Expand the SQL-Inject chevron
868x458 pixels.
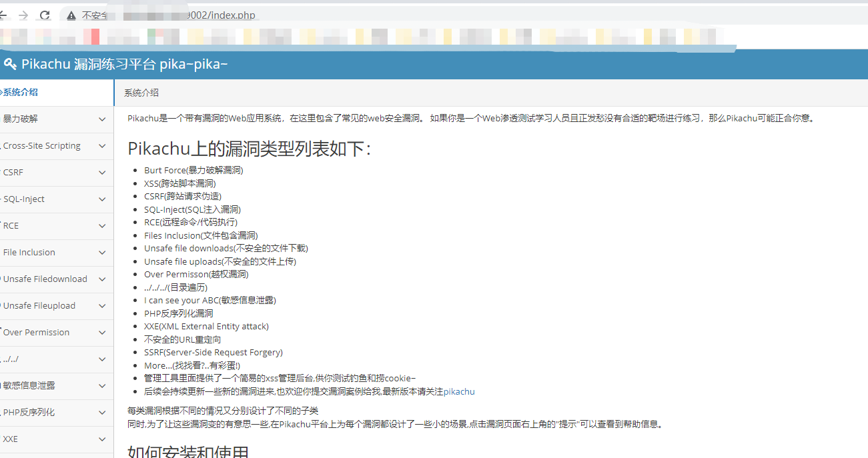point(102,199)
